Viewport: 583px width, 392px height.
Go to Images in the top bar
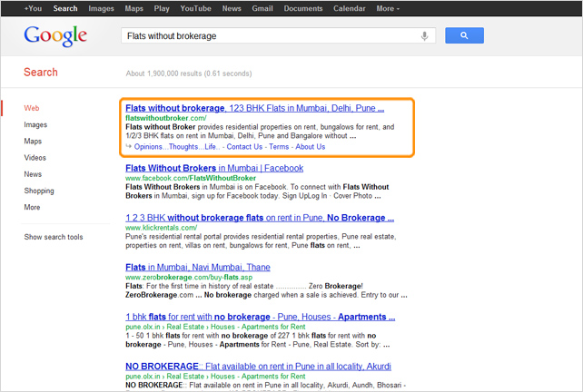point(101,8)
